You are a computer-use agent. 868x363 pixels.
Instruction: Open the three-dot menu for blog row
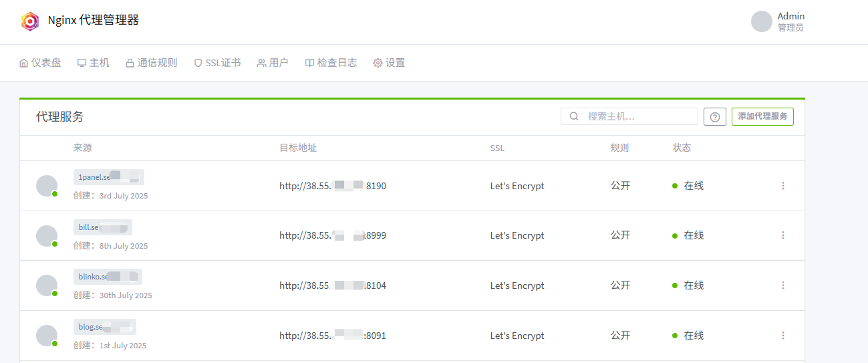(783, 335)
